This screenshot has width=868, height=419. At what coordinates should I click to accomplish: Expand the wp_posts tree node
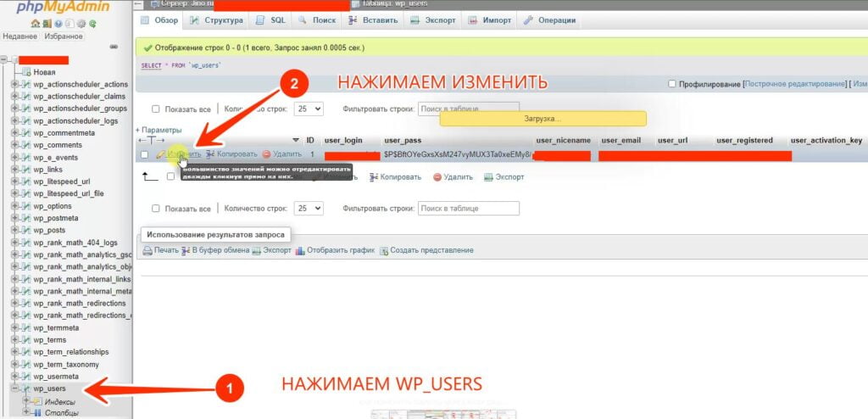15,231
